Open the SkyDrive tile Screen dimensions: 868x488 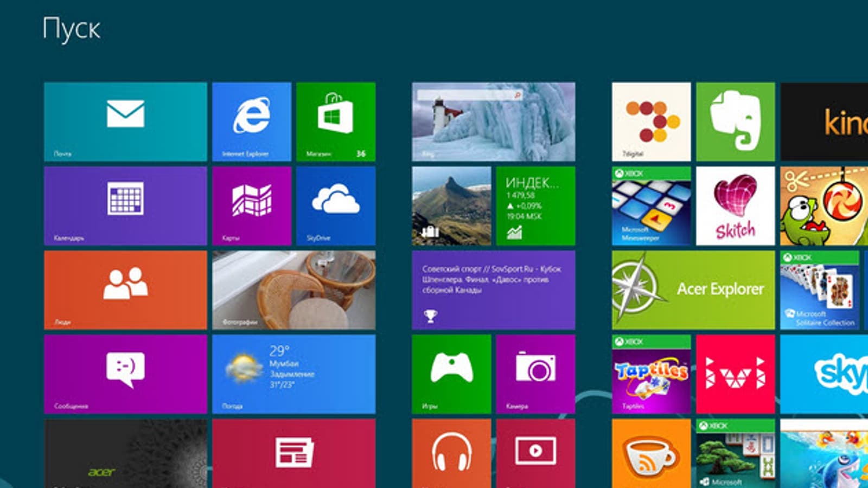(x=336, y=206)
